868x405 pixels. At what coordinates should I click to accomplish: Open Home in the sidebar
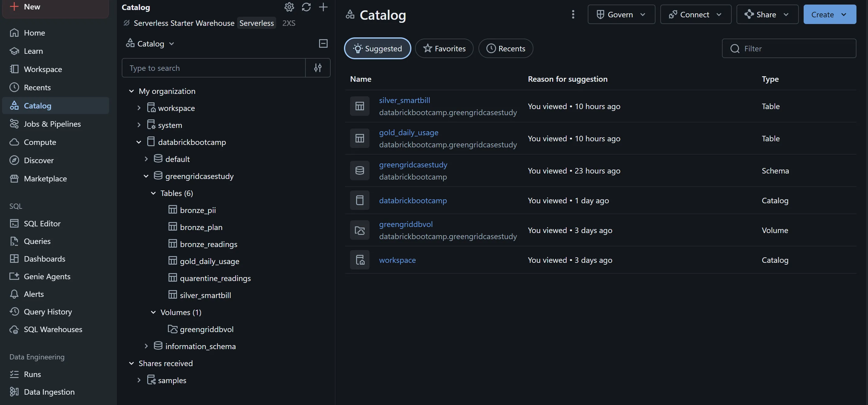pos(56,33)
